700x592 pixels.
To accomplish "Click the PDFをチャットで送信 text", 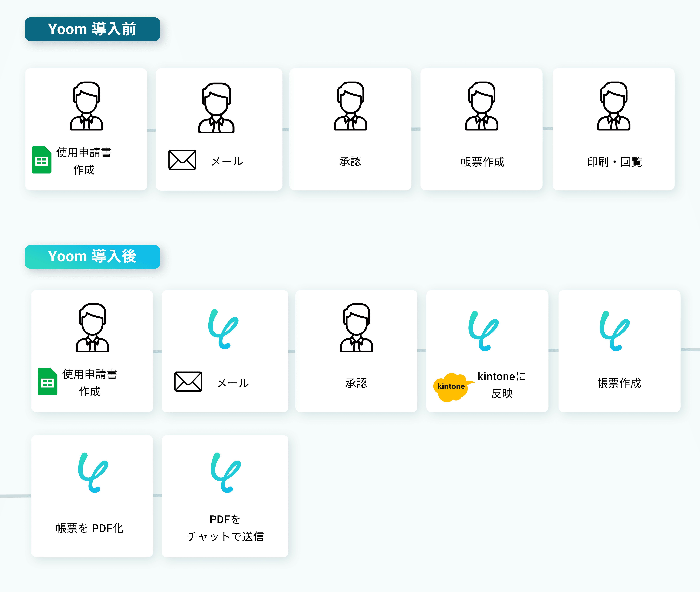I will click(x=225, y=528).
